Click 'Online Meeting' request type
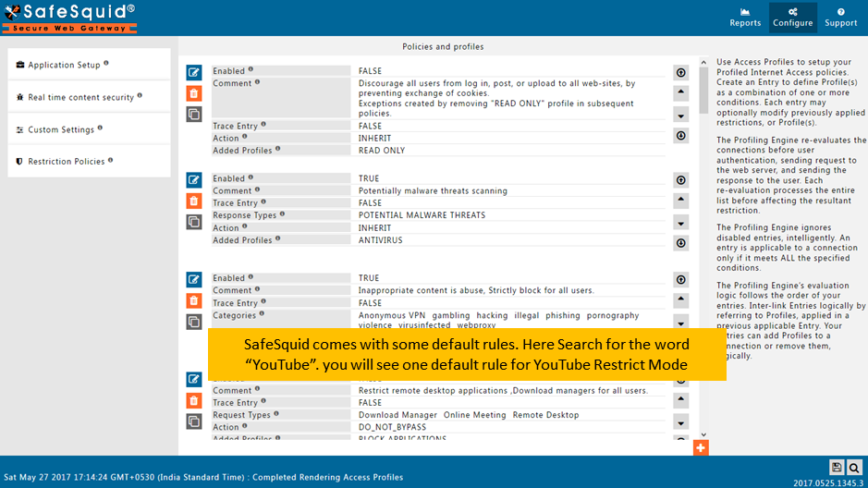 pyautogui.click(x=474, y=415)
